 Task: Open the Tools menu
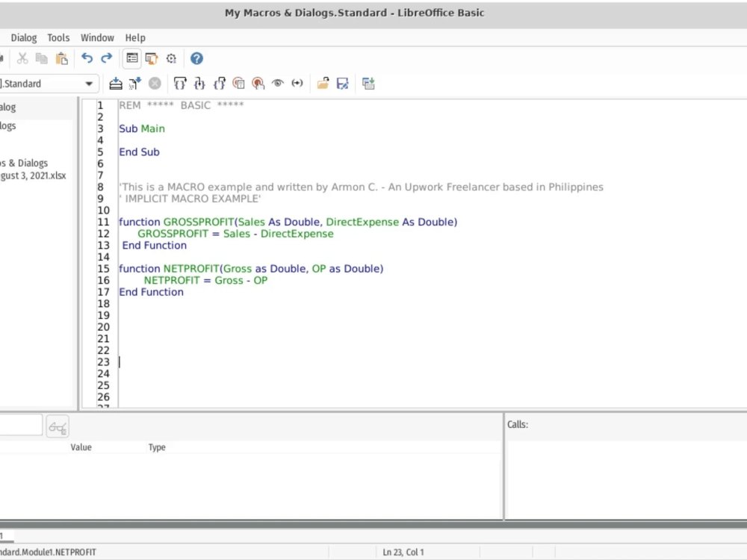pos(58,37)
